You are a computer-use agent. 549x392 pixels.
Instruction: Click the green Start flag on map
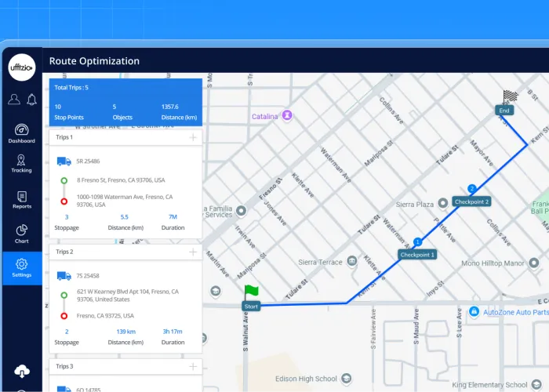pyautogui.click(x=251, y=293)
